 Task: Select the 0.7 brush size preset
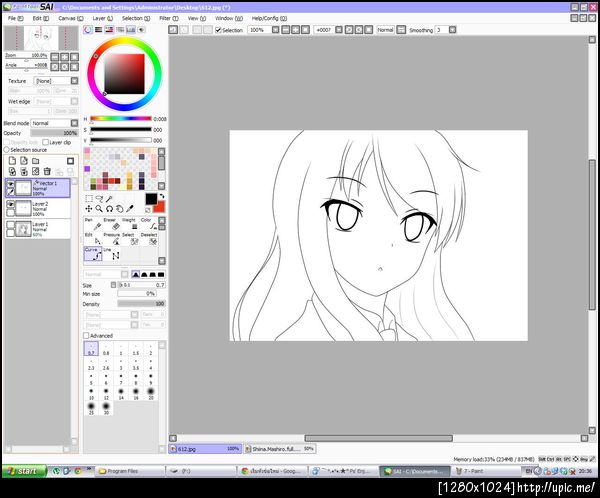[91, 349]
